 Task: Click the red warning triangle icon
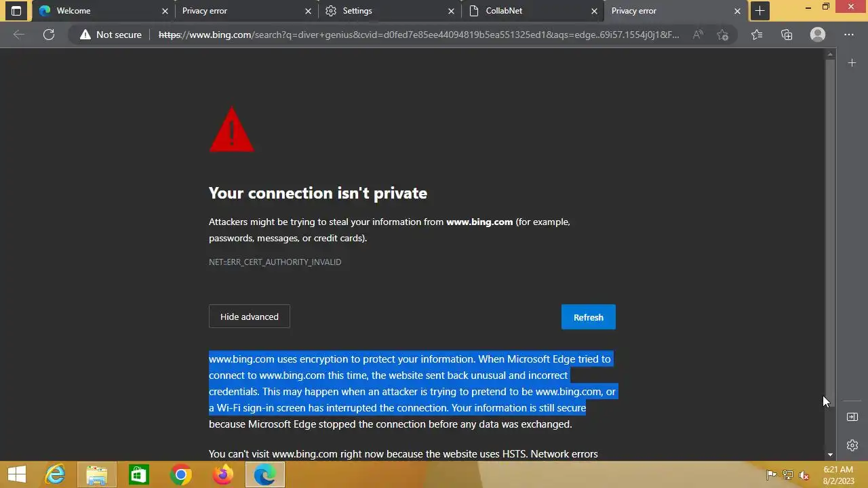231,129
